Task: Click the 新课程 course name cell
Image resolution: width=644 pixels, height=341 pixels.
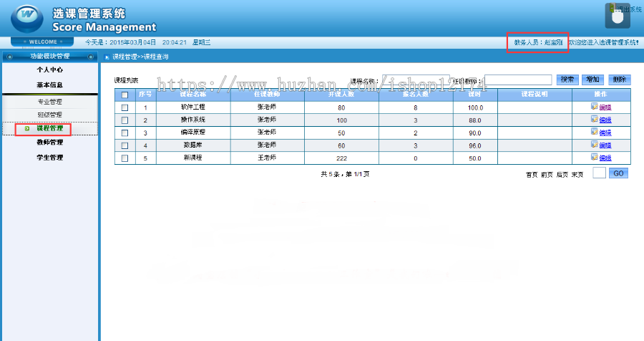Action: (x=193, y=158)
